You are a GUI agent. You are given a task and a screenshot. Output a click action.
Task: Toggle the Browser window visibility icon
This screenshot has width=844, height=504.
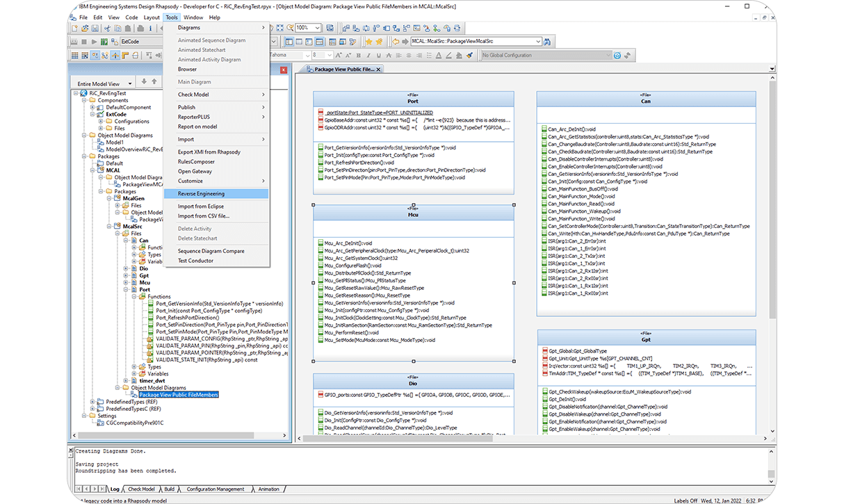pos(289,42)
